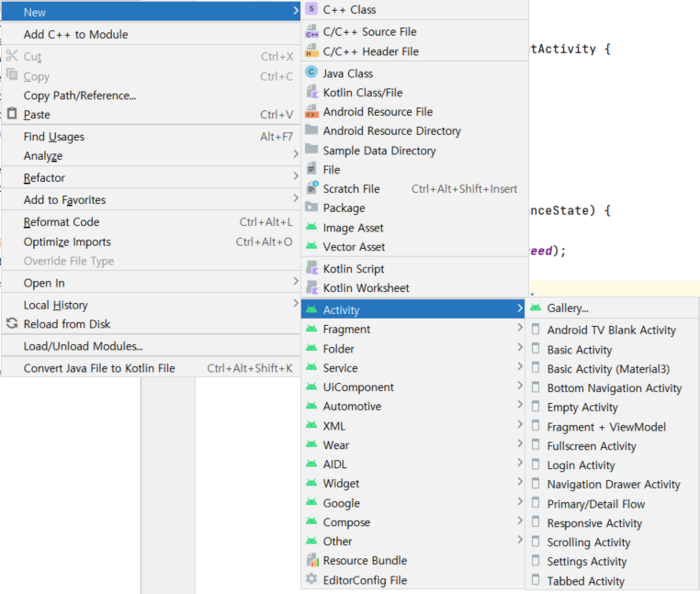Select Settings Activity template
This screenshot has width=700, height=594.
click(x=612, y=562)
